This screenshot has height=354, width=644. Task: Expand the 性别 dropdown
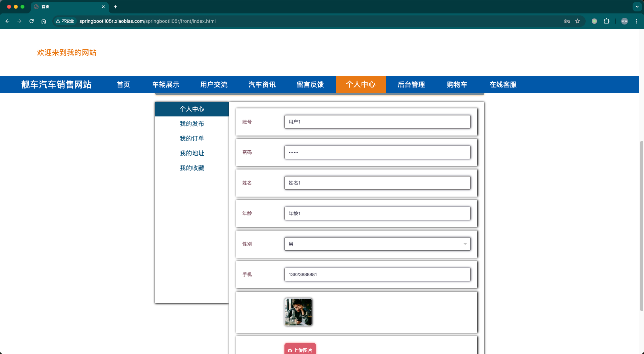tap(377, 244)
